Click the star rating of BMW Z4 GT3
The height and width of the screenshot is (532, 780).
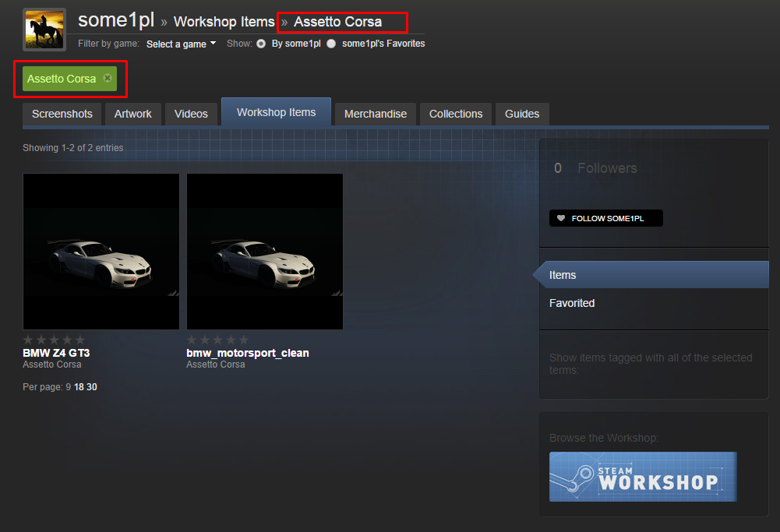click(55, 340)
